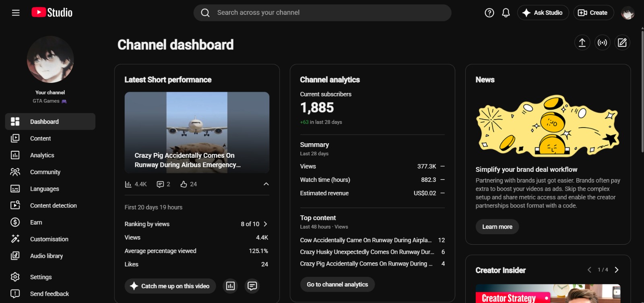Image resolution: width=644 pixels, height=303 pixels.
Task: Open top content 'Crazy Husky Unexpectedly Comes'
Action: pos(367,252)
